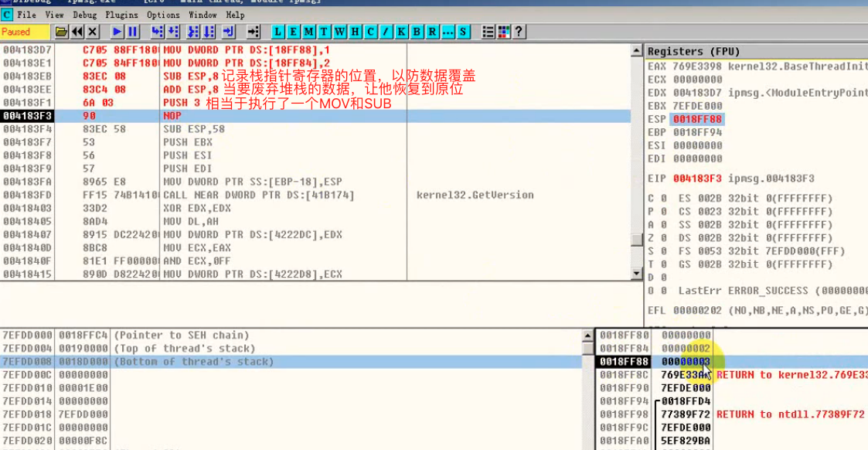Click the disassembly scrollbar thumb
868x450 pixels.
coord(637,240)
